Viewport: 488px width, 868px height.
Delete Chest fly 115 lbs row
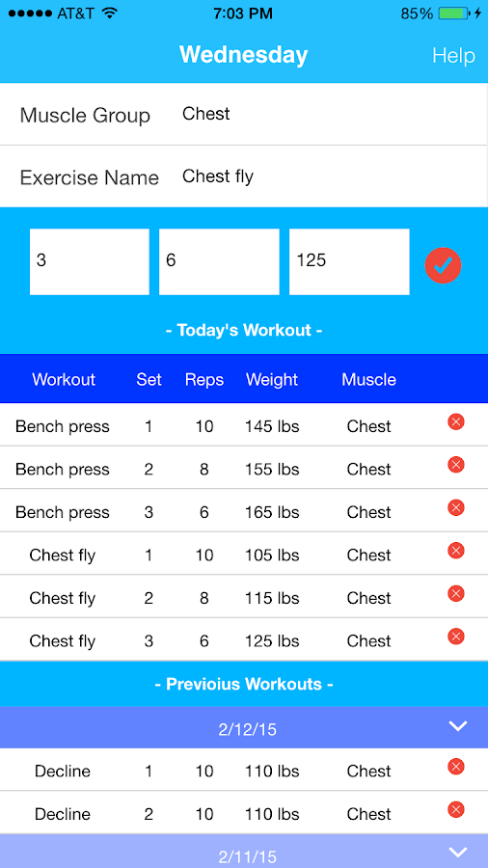pos(455,593)
